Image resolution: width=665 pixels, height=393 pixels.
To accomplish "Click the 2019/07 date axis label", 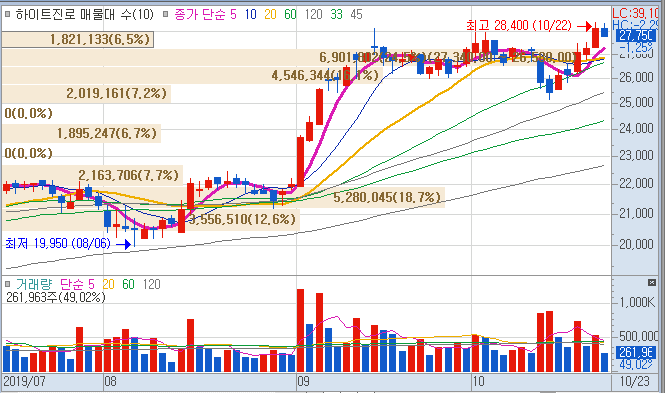I will [x=25, y=382].
